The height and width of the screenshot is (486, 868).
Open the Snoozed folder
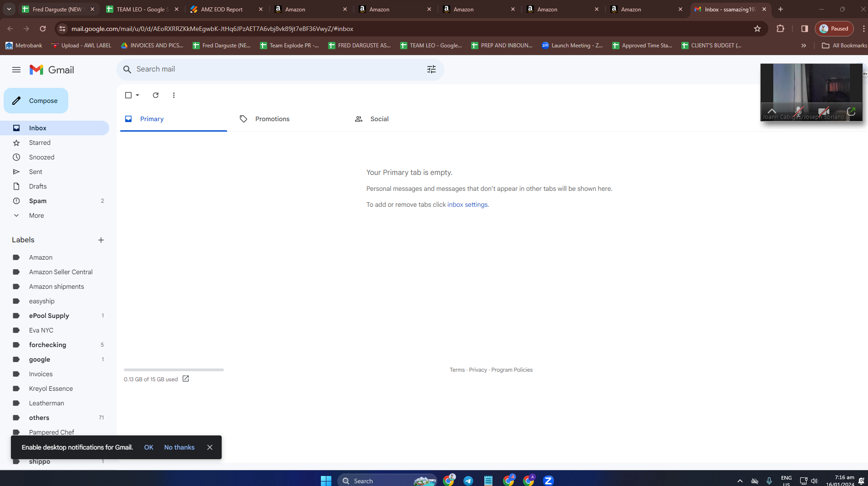(x=55, y=157)
